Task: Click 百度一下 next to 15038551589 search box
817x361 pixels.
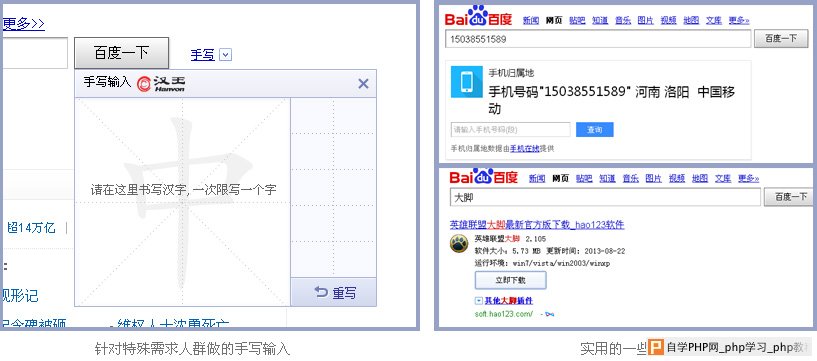Action: (781, 39)
